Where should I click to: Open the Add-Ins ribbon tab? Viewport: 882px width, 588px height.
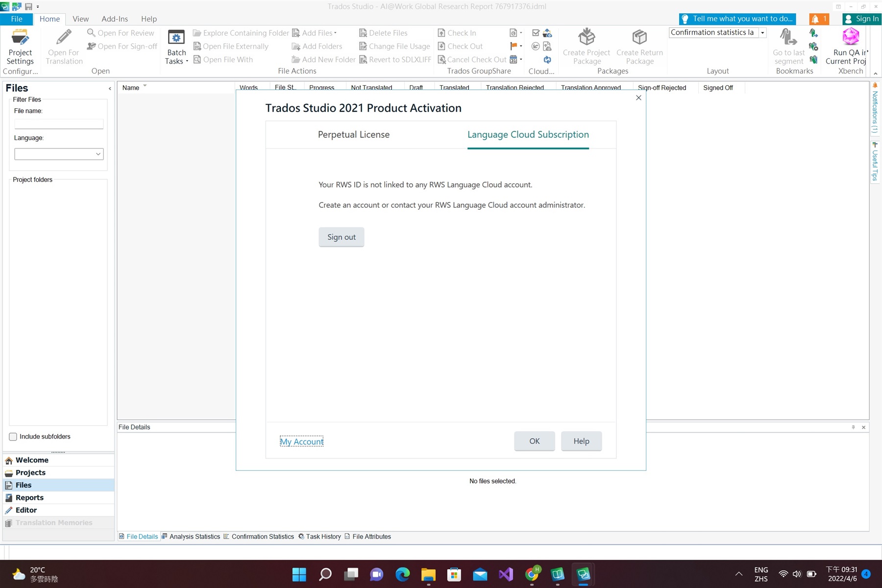[115, 19]
